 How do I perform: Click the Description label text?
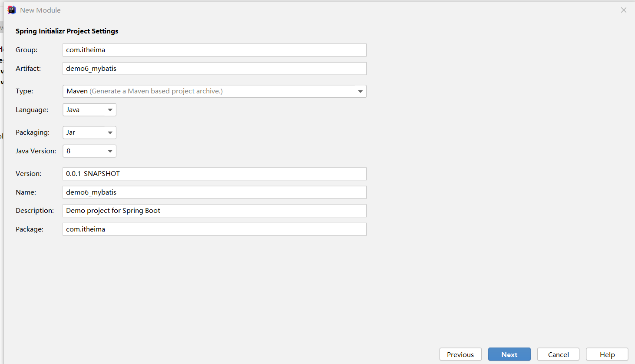coord(35,211)
